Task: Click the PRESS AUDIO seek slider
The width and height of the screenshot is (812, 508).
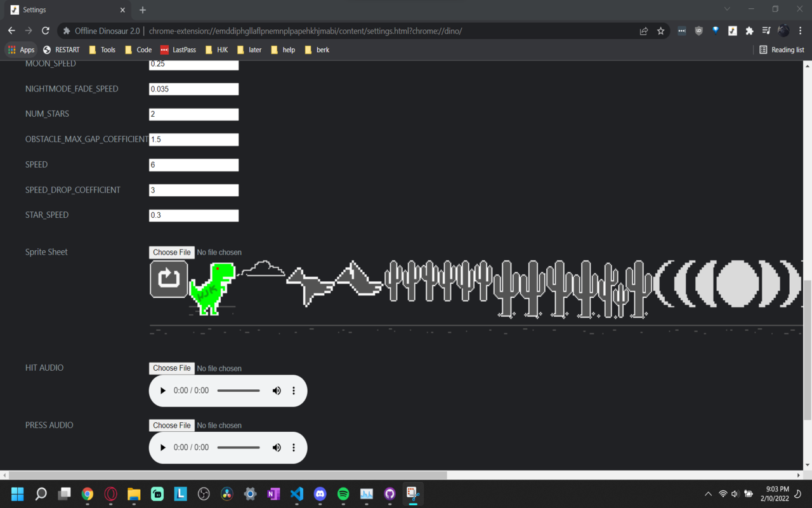Action: click(x=239, y=448)
